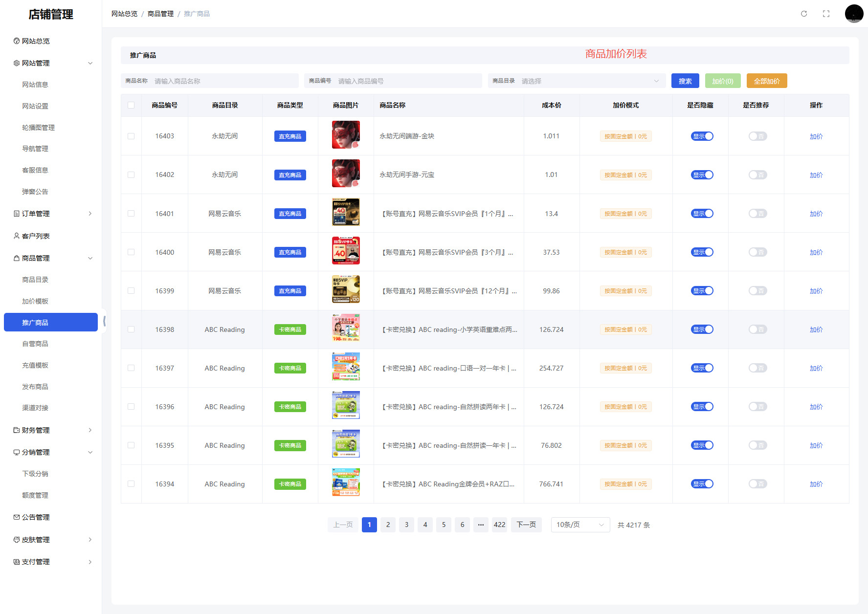Click the 财务管理 wallet icon
The height and width of the screenshot is (614, 868).
tap(17, 430)
